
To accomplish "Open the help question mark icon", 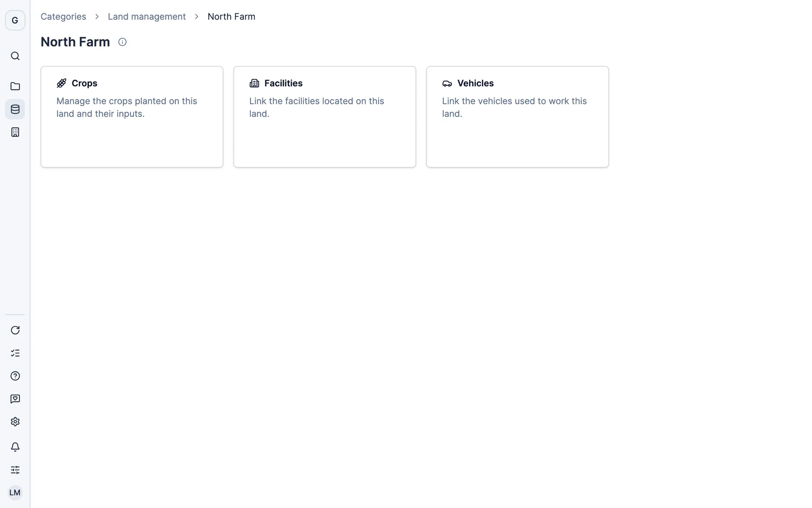I will click(15, 376).
